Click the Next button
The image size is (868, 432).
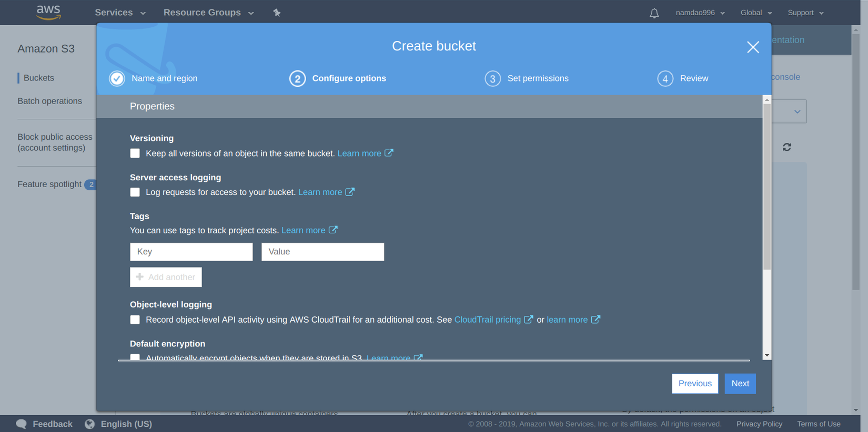tap(740, 384)
